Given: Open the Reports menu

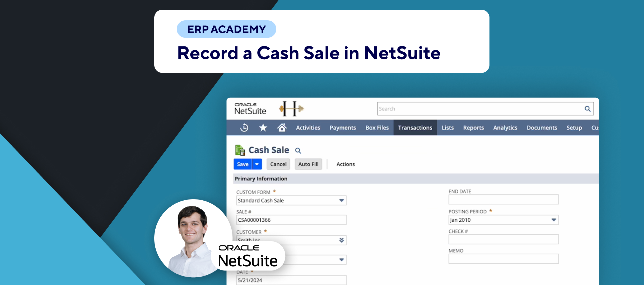Looking at the screenshot, I should tap(473, 128).
